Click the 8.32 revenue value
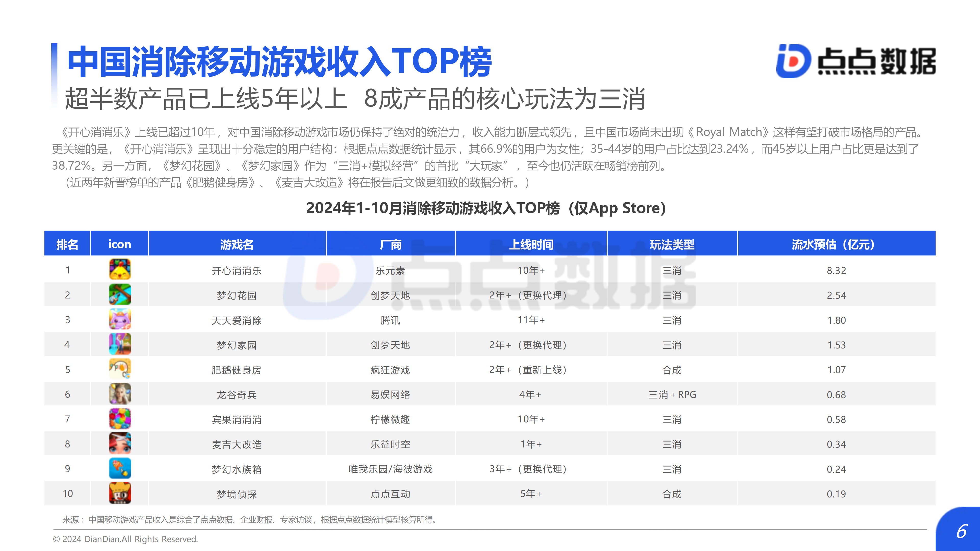 836,270
